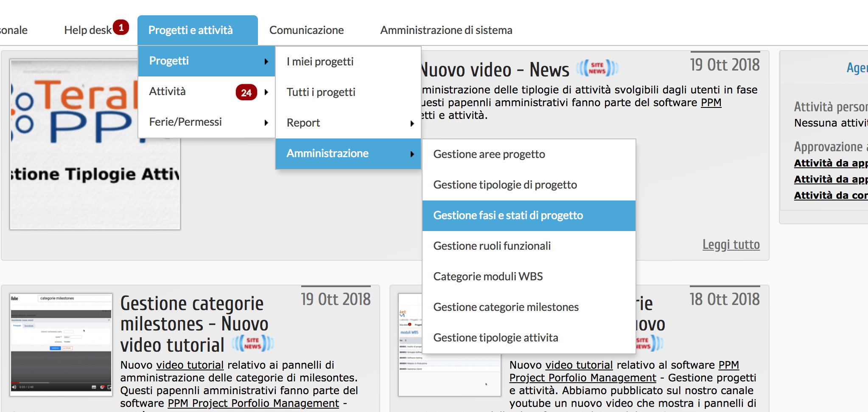Expand the Attività submenu arrow
Image resolution: width=868 pixels, height=412 pixels.
266,92
